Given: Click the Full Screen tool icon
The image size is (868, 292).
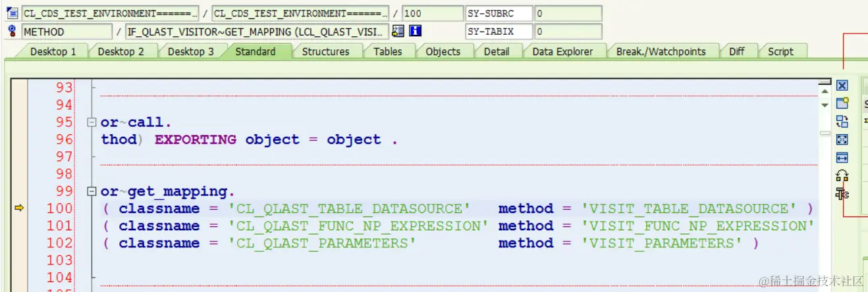Looking at the screenshot, I should (x=842, y=139).
